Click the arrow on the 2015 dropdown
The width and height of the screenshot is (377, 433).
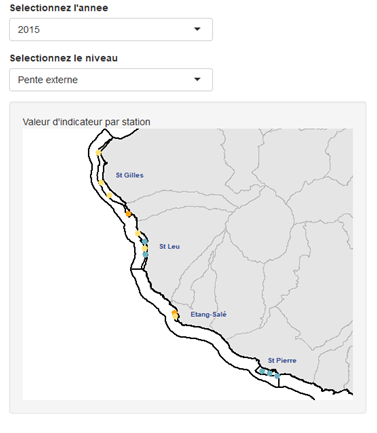click(197, 29)
